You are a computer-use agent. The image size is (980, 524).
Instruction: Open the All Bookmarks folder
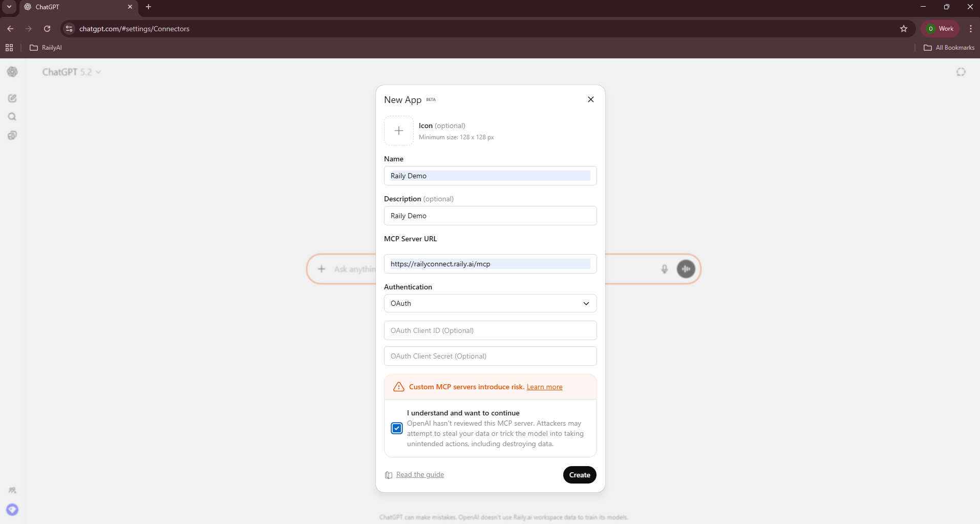[949, 48]
